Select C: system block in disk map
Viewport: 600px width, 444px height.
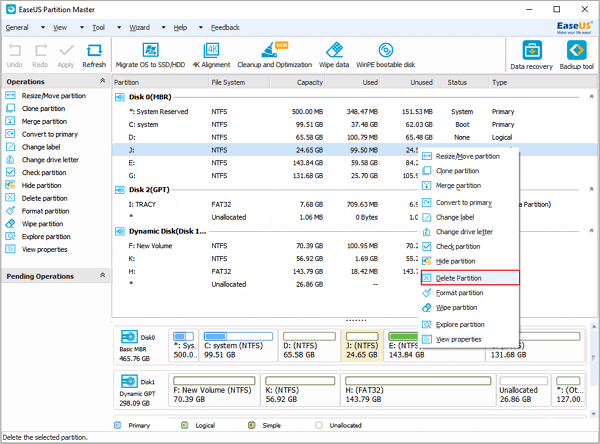[x=238, y=346]
